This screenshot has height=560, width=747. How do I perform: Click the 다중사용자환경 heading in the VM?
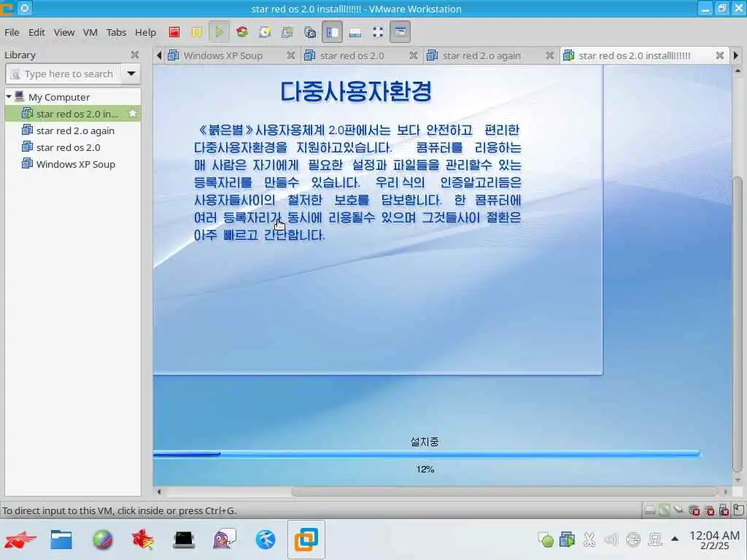pyautogui.click(x=355, y=91)
